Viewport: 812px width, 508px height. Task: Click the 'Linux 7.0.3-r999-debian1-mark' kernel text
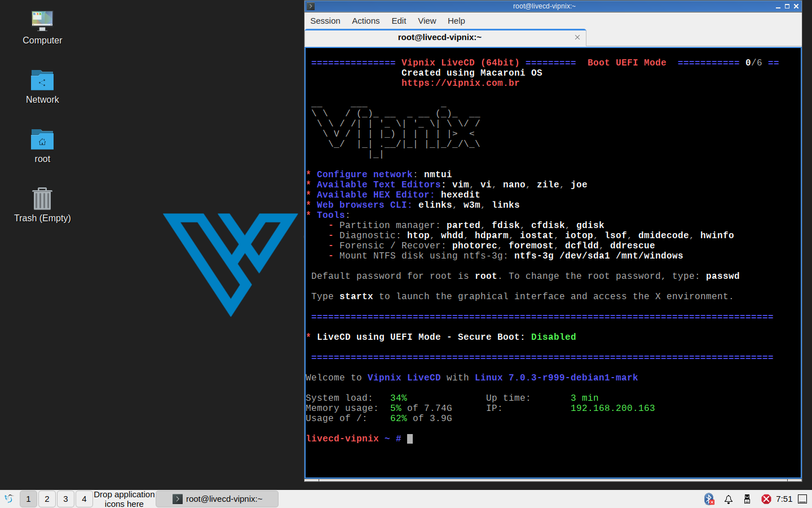point(556,378)
